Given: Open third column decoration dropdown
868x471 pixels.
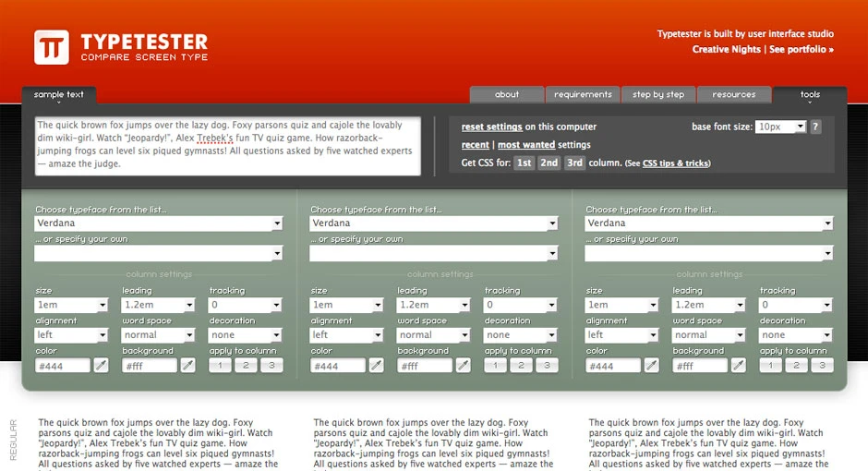Looking at the screenshot, I should pyautogui.click(x=796, y=335).
